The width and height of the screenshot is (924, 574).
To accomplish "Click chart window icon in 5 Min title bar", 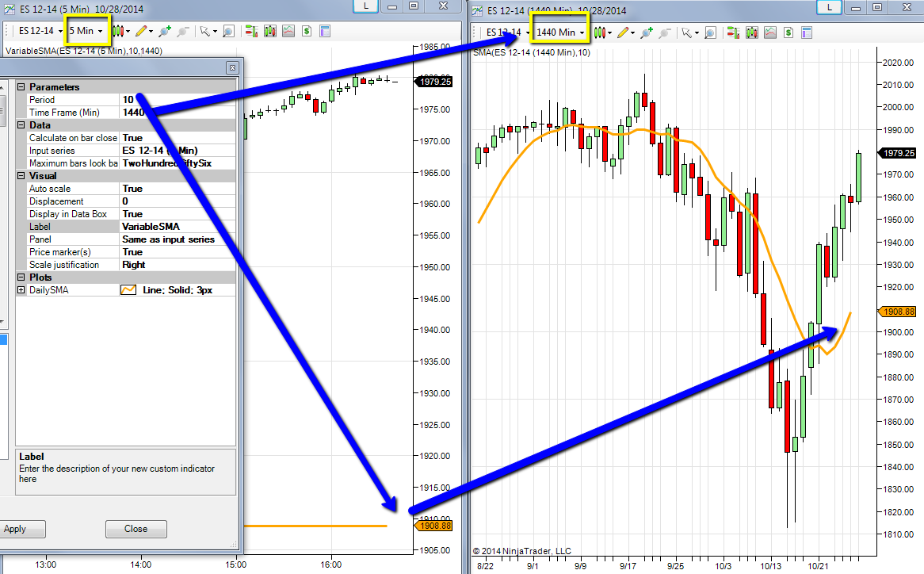I will tap(10, 9).
